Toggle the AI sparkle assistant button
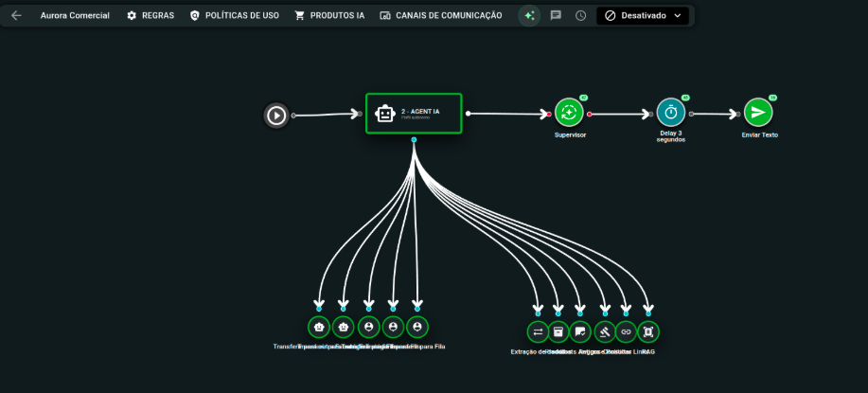Screen dimensions: 868x393 click(x=529, y=16)
